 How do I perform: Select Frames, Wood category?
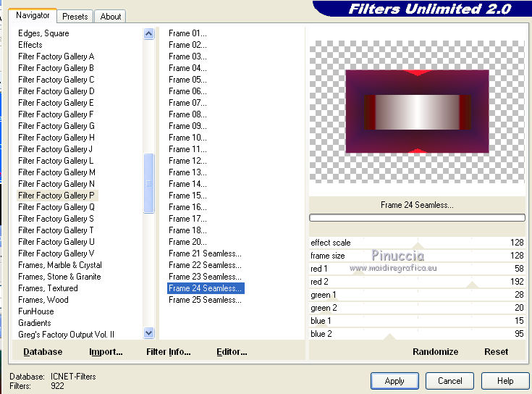click(x=43, y=300)
